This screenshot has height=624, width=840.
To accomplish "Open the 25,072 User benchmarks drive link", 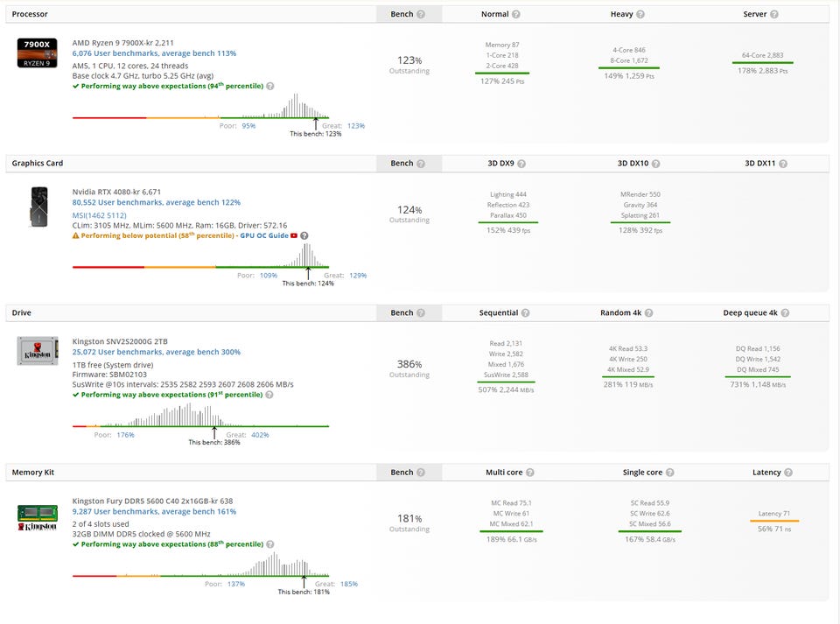I will 156,352.
